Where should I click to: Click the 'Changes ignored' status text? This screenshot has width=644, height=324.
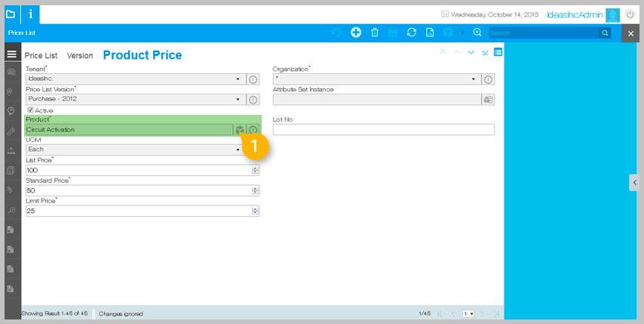point(121,313)
